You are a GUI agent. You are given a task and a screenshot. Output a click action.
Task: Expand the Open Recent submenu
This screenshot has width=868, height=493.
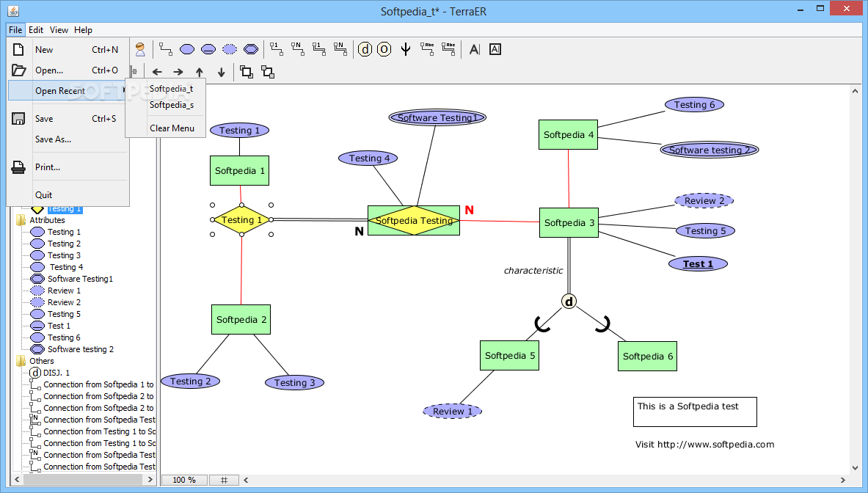pyautogui.click(x=68, y=91)
